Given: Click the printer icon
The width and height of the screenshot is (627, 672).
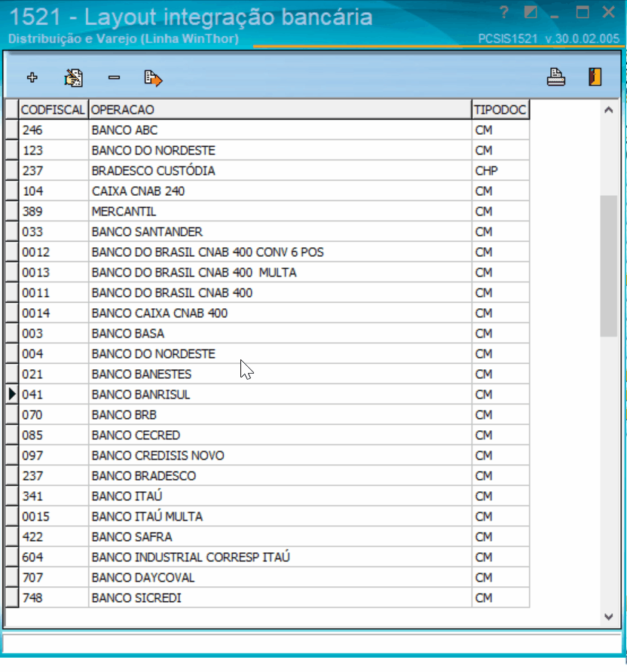Looking at the screenshot, I should pos(556,78).
